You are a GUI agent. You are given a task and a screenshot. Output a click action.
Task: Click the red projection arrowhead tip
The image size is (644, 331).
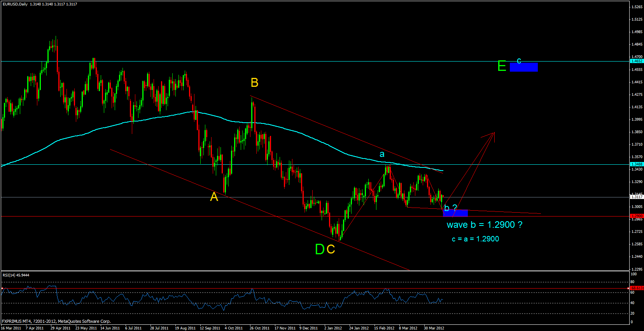click(x=493, y=133)
